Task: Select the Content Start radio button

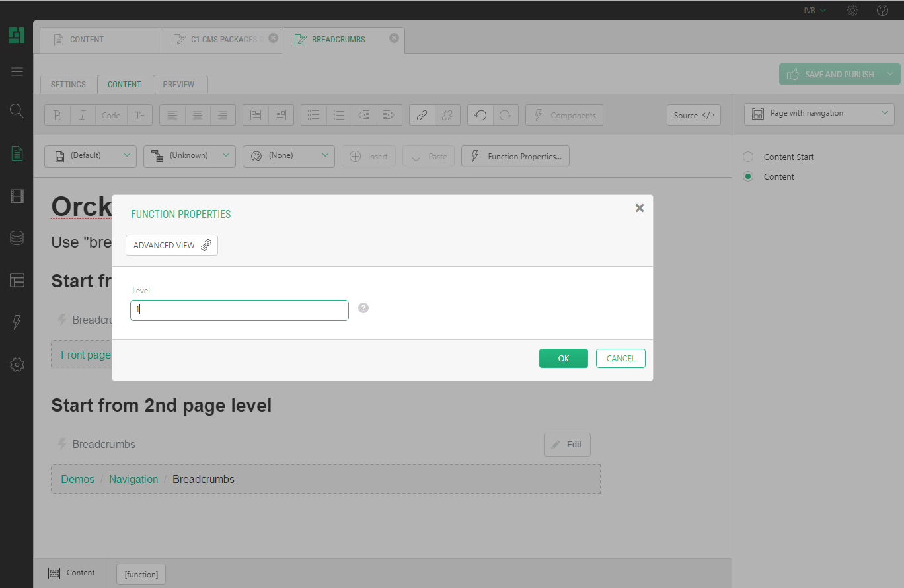Action: (x=748, y=157)
